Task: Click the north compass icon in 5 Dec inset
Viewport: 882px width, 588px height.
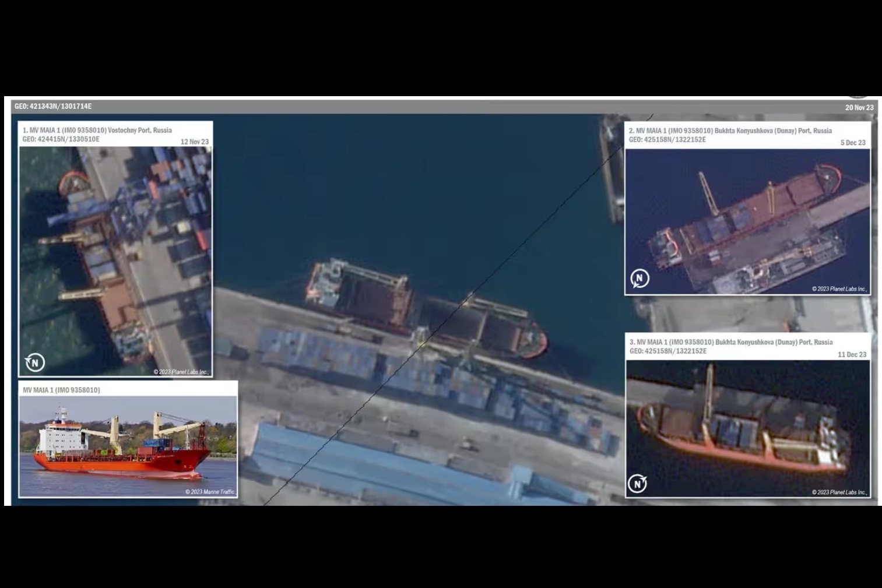Action: coord(639,279)
